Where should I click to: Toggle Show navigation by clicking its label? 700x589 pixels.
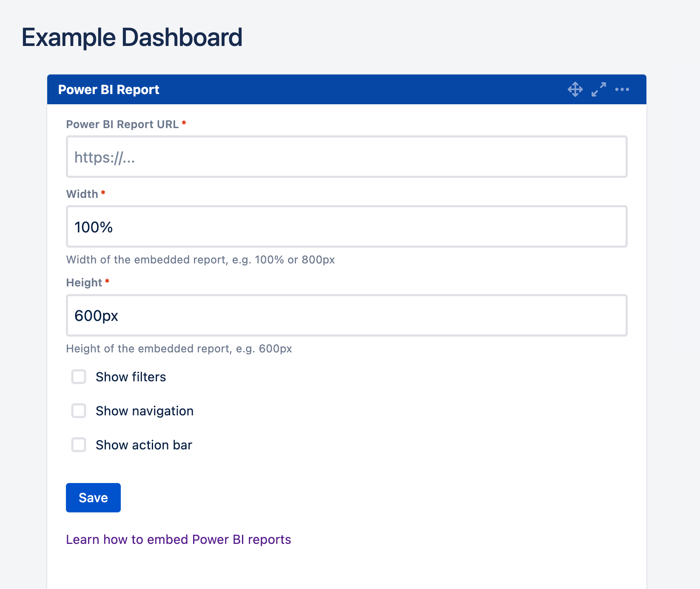coord(144,411)
